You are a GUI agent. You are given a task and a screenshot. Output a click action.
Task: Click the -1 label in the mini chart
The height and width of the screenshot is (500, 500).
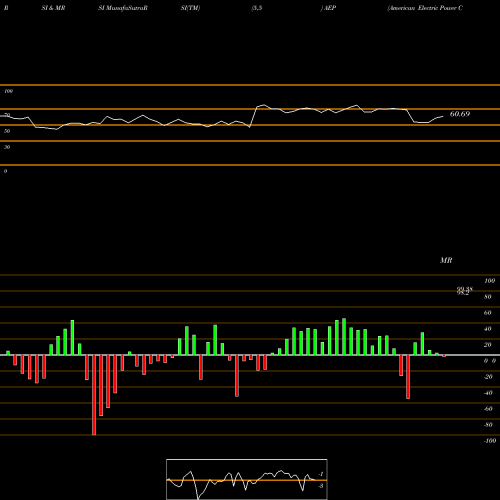tap(321, 474)
